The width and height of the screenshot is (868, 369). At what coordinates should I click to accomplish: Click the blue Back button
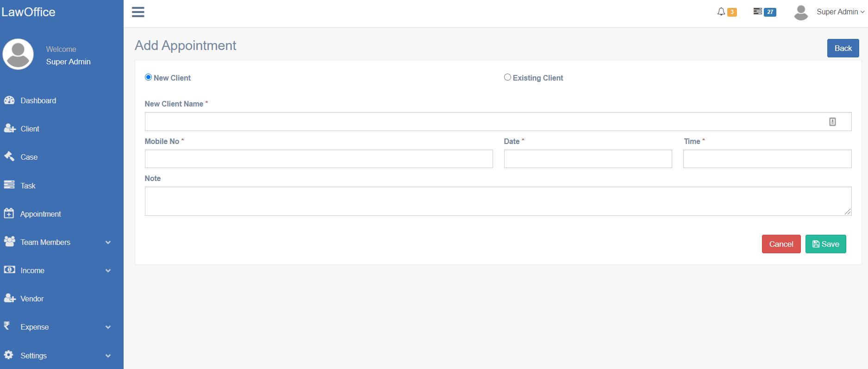coord(843,48)
